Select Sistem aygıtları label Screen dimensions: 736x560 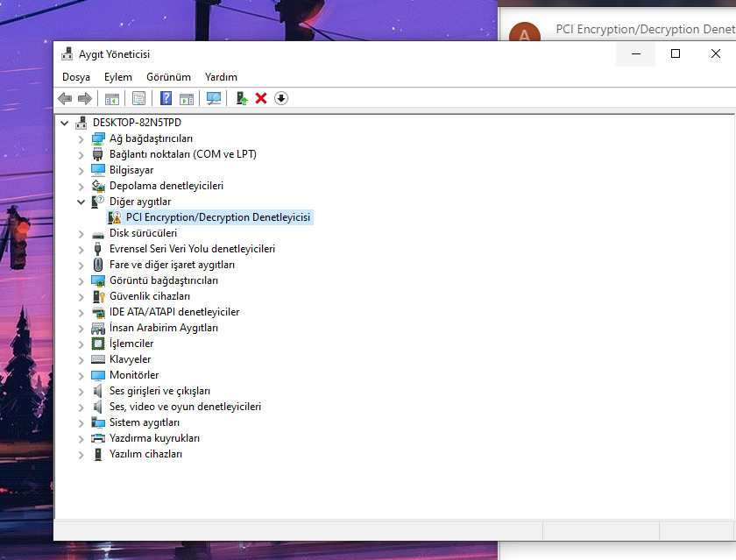coord(144,422)
